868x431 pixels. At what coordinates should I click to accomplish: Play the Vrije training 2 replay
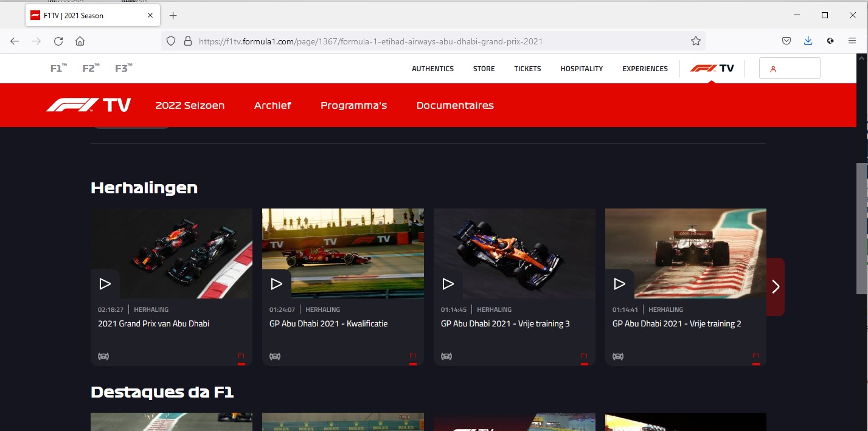(619, 284)
